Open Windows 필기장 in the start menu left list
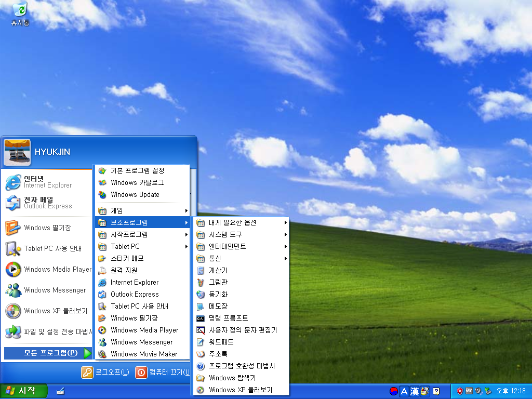This screenshot has height=399, width=532. click(47, 228)
